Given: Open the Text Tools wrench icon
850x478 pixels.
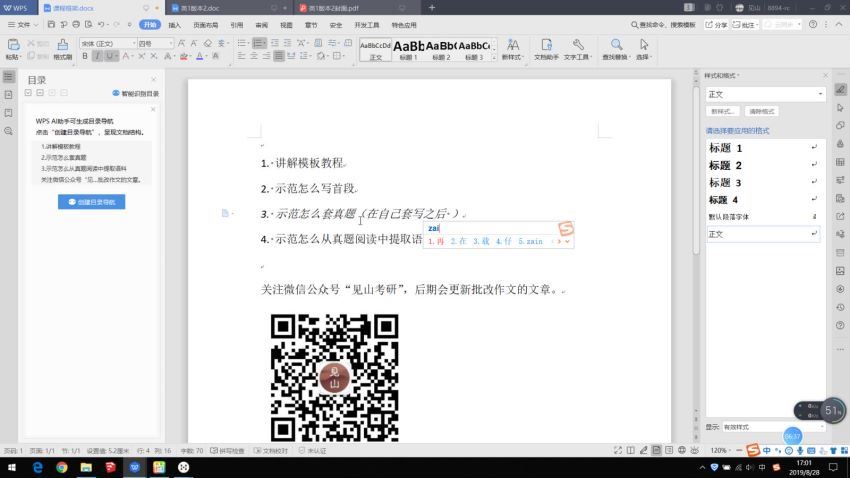Looking at the screenshot, I should 578,44.
